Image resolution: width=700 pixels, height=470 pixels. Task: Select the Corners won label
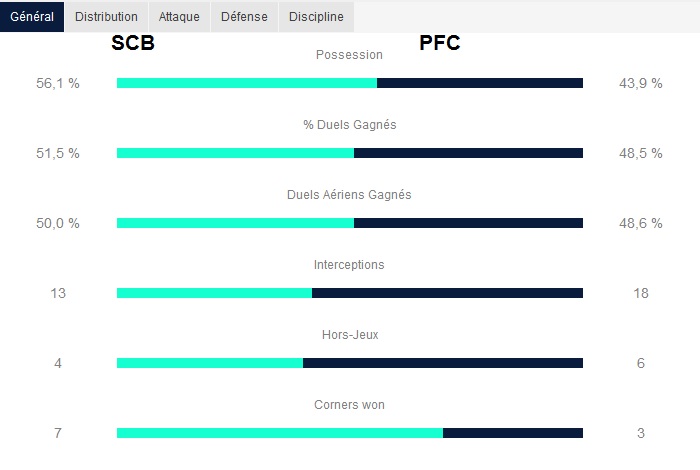349,405
